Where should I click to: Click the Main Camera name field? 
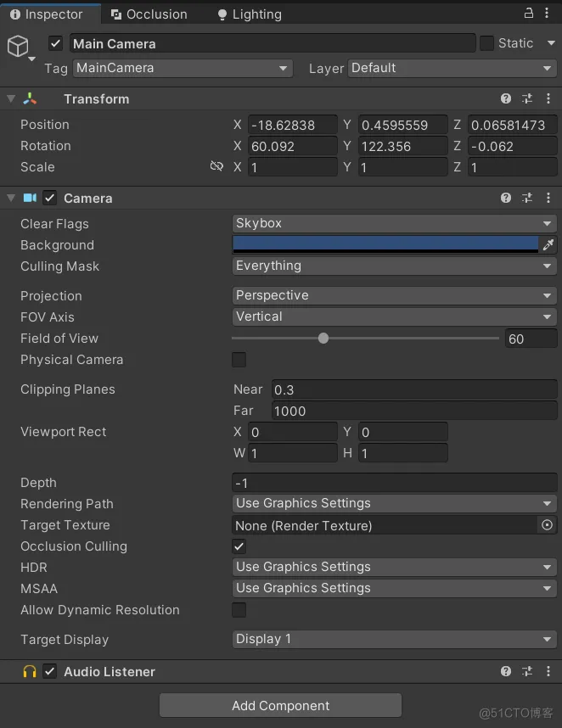tap(273, 43)
